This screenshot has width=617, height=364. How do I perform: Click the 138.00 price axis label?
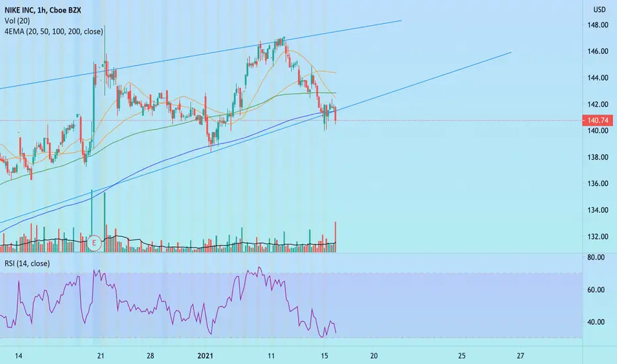coord(598,157)
